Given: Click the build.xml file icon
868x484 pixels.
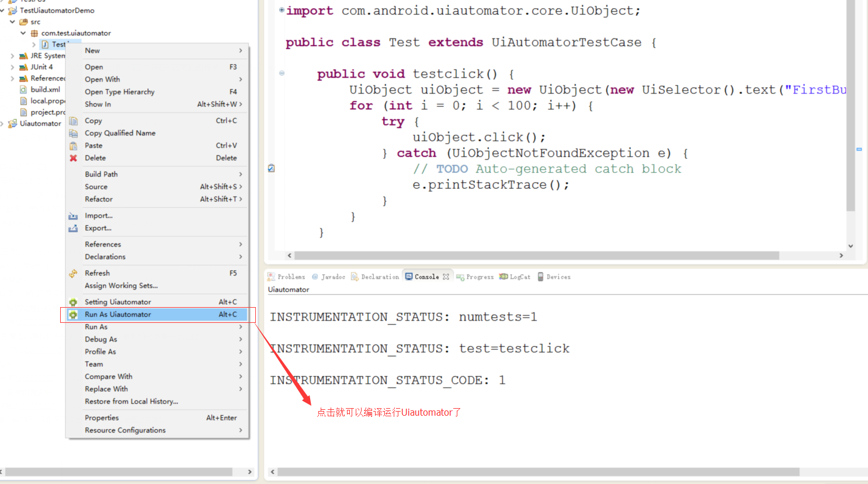Looking at the screenshot, I should [x=23, y=89].
